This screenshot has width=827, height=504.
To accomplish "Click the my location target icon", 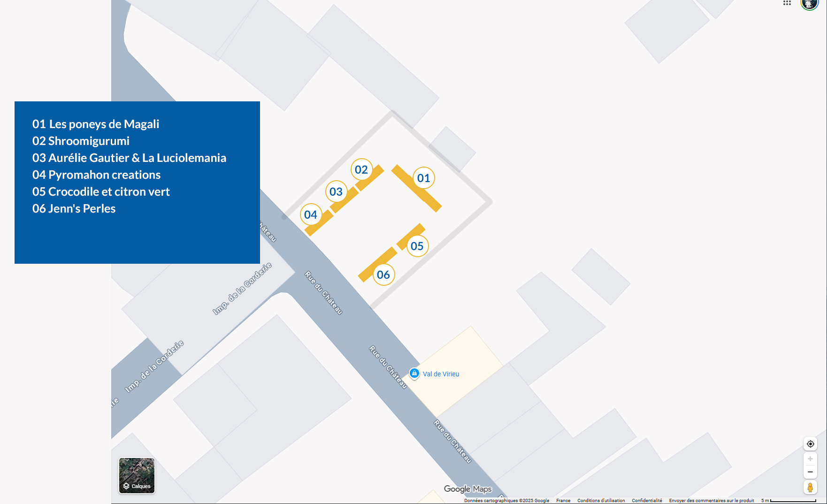I will (x=810, y=444).
